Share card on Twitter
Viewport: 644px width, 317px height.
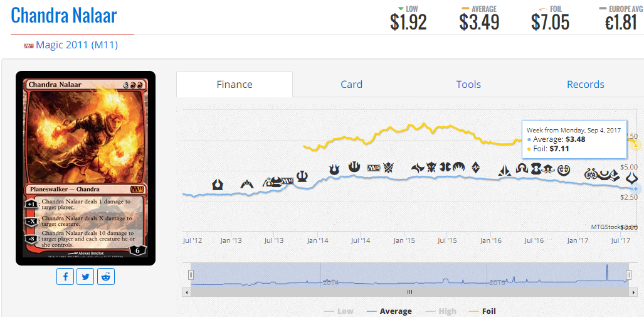click(85, 276)
